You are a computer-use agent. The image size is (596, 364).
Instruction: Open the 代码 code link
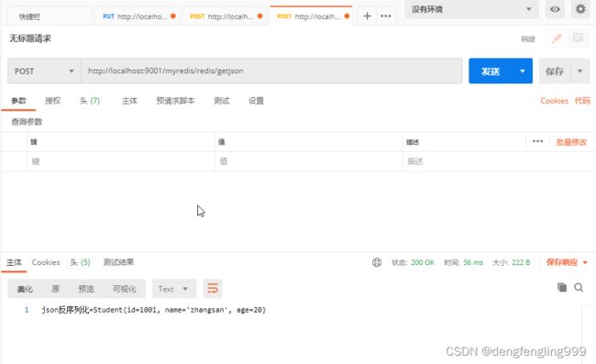(x=582, y=101)
